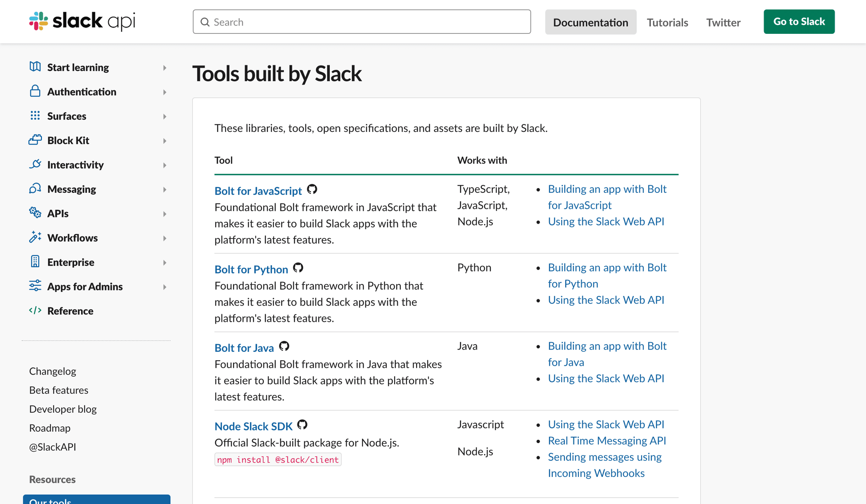Image resolution: width=866 pixels, height=504 pixels.
Task: Click the Surfaces grid icon
Action: click(36, 116)
